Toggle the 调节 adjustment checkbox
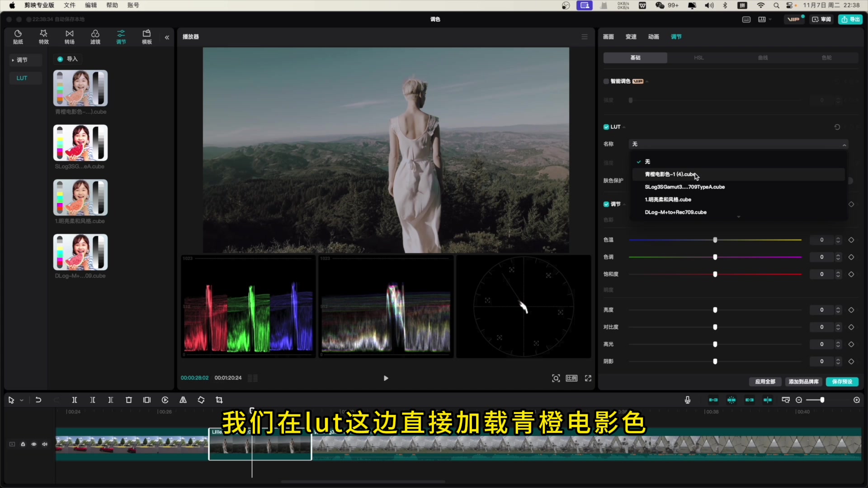Viewport: 868px width, 488px height. pos(606,204)
